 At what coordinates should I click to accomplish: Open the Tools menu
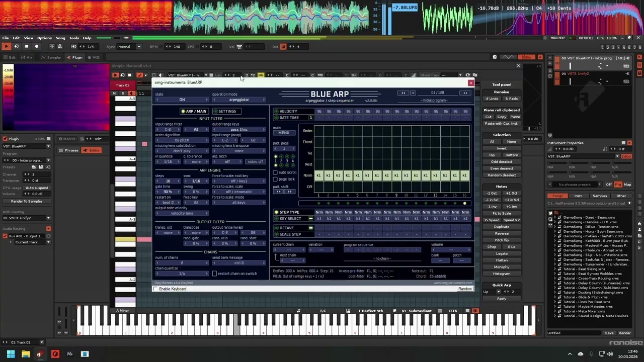pos(74,38)
